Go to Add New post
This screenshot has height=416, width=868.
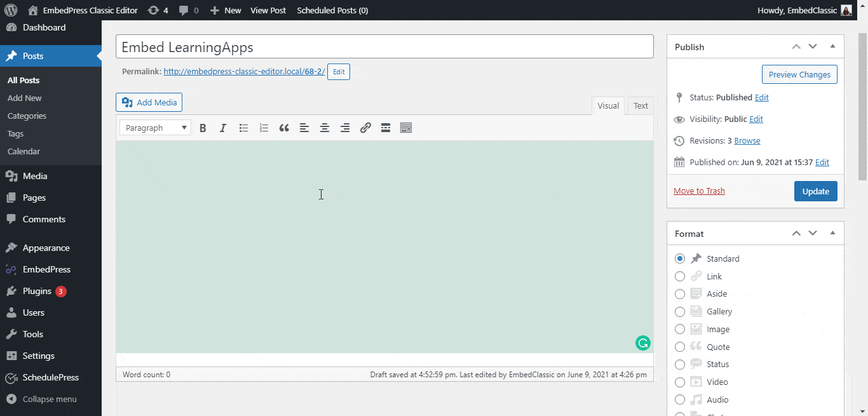(x=24, y=98)
